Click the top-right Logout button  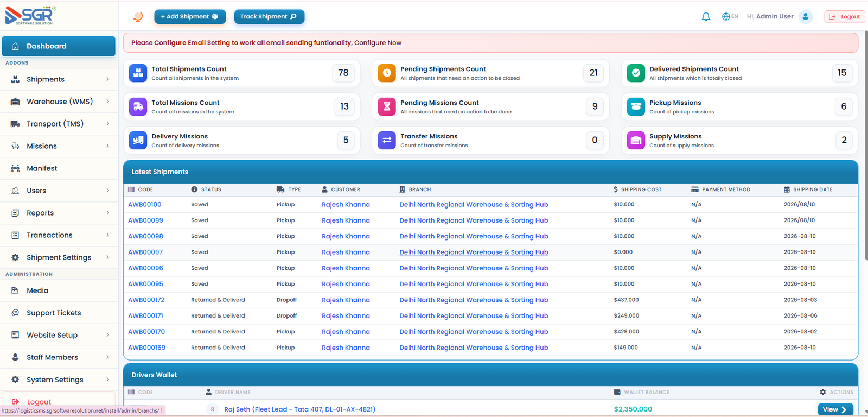(x=845, y=17)
